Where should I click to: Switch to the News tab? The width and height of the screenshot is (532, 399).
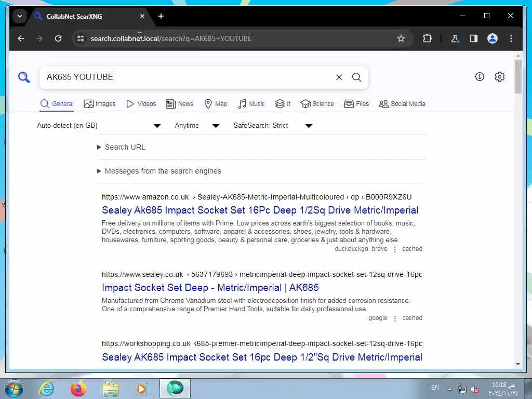179,104
